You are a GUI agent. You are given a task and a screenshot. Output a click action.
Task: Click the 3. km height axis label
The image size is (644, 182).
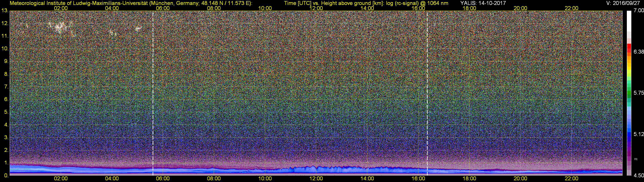coord(6,137)
